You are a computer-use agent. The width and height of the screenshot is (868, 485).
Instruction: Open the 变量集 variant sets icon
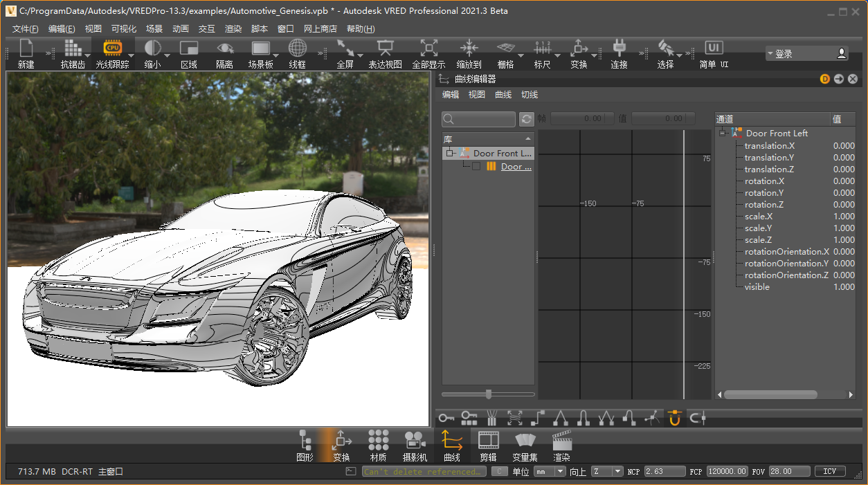tap(525, 440)
